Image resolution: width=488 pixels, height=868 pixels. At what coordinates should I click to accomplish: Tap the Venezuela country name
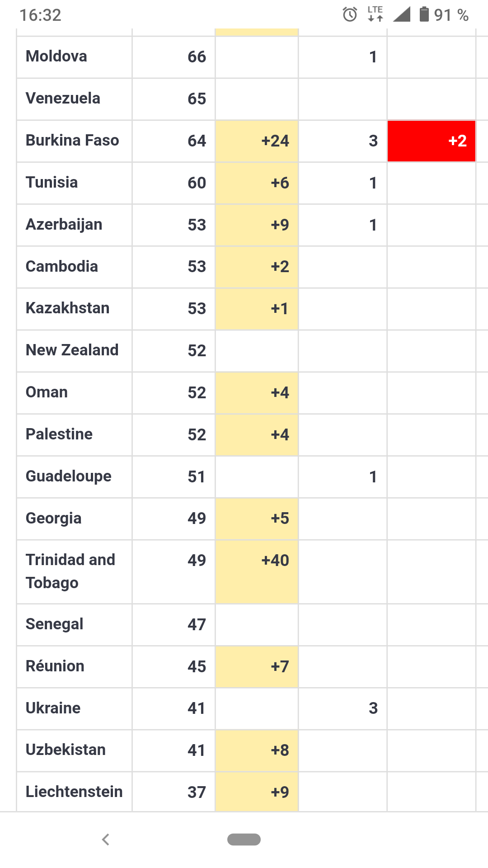click(x=63, y=99)
